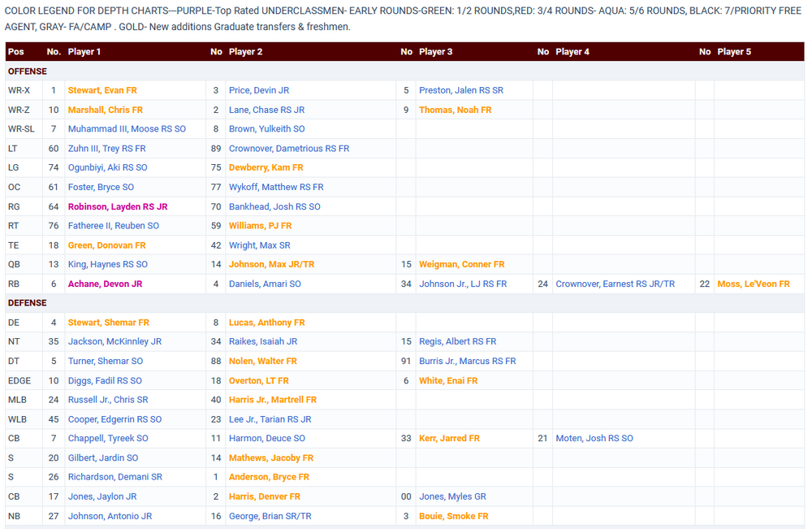Click Jones, Myles GR player link
812x529 pixels.
(x=452, y=496)
